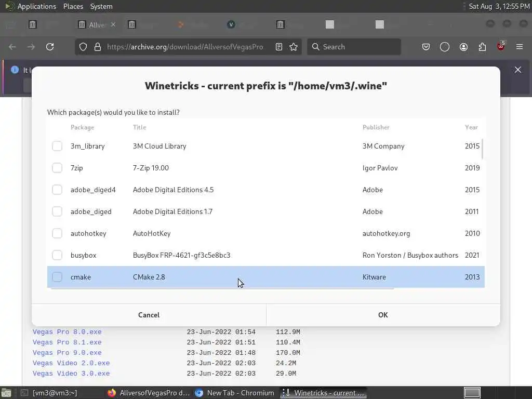This screenshot has width=532, height=399.
Task: Tick the adobe_diged4 package checkbox
Action: (57, 190)
